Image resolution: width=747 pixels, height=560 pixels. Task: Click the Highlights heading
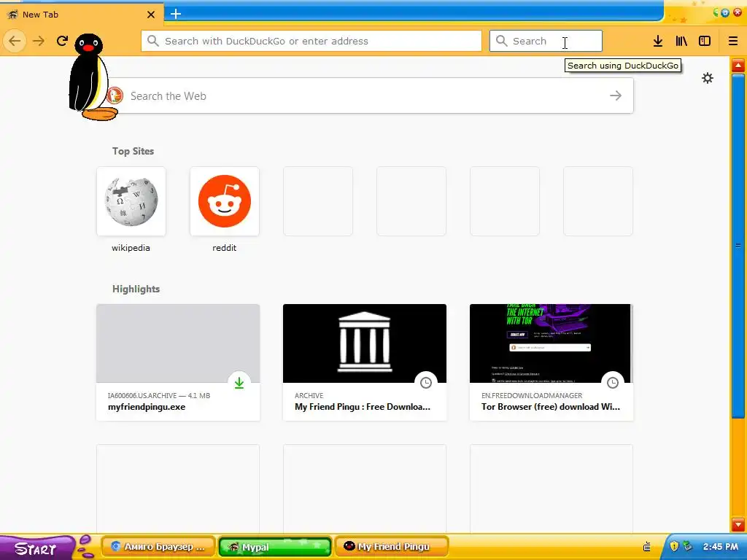click(x=136, y=289)
